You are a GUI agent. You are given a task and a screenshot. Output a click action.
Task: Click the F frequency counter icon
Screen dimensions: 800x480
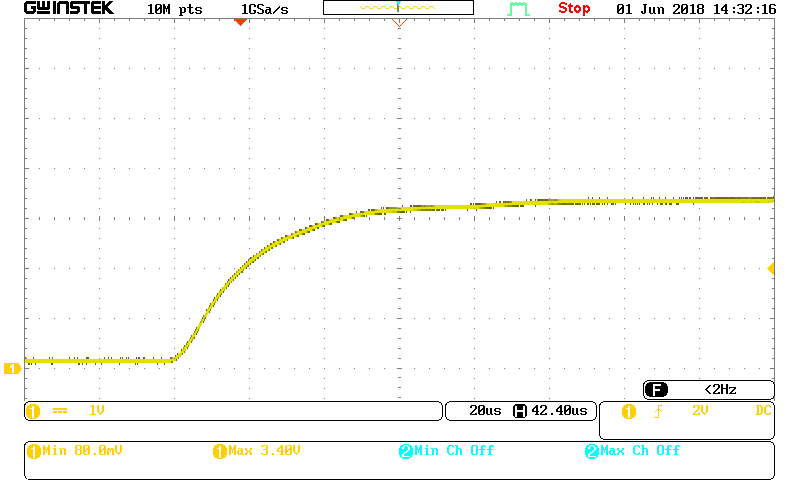pyautogui.click(x=656, y=390)
